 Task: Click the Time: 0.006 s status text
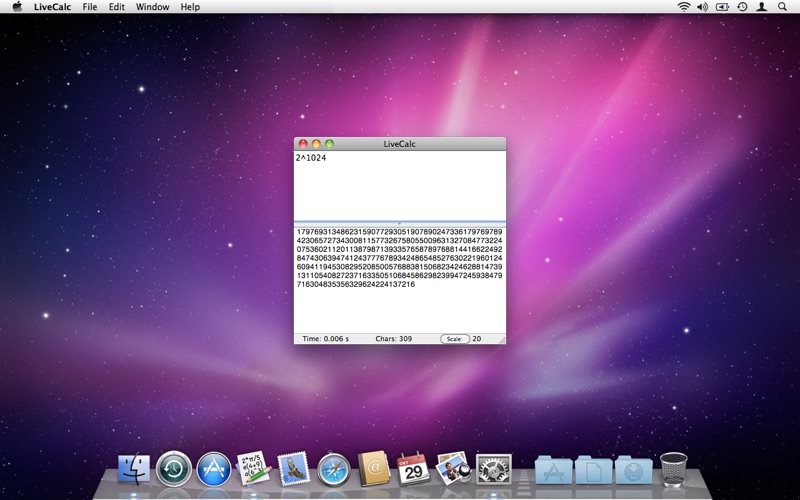pos(326,339)
